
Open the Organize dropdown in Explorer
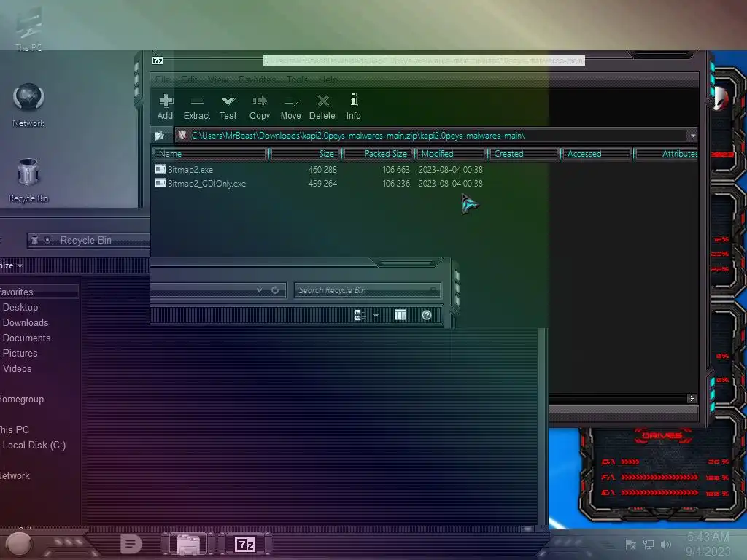(12, 265)
